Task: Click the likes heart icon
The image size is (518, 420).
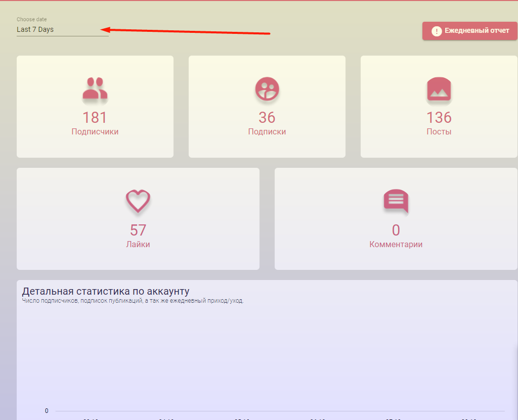Action: pyautogui.click(x=138, y=201)
